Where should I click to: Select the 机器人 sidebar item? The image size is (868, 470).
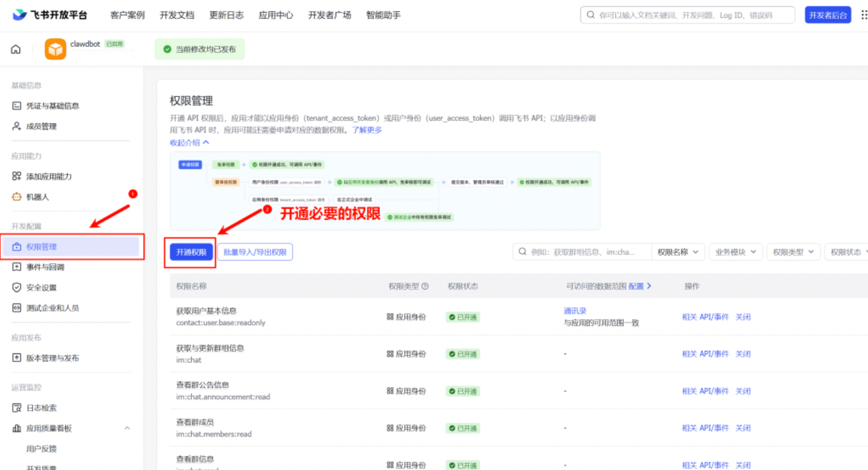[x=42, y=197]
